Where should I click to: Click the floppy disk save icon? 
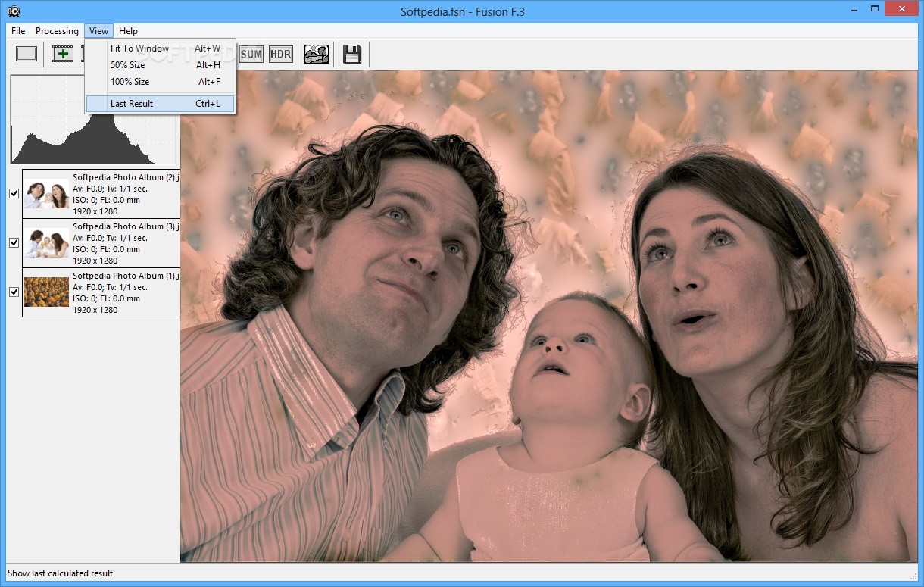click(352, 54)
